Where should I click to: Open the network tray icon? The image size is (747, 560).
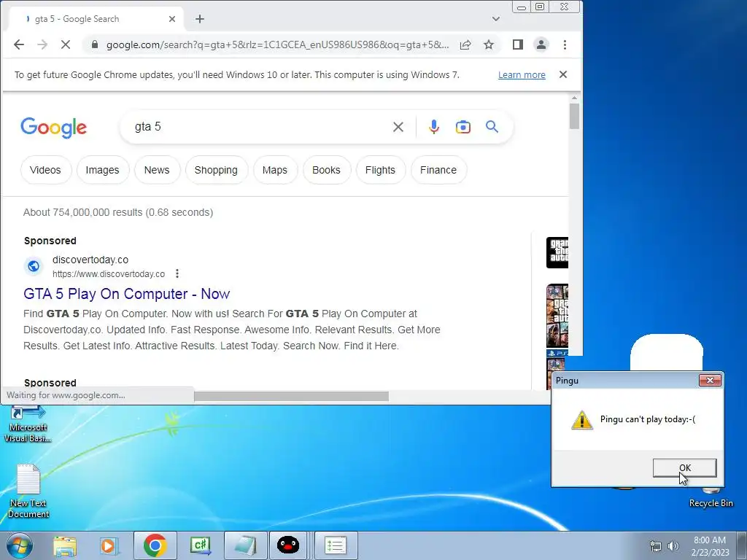656,546
